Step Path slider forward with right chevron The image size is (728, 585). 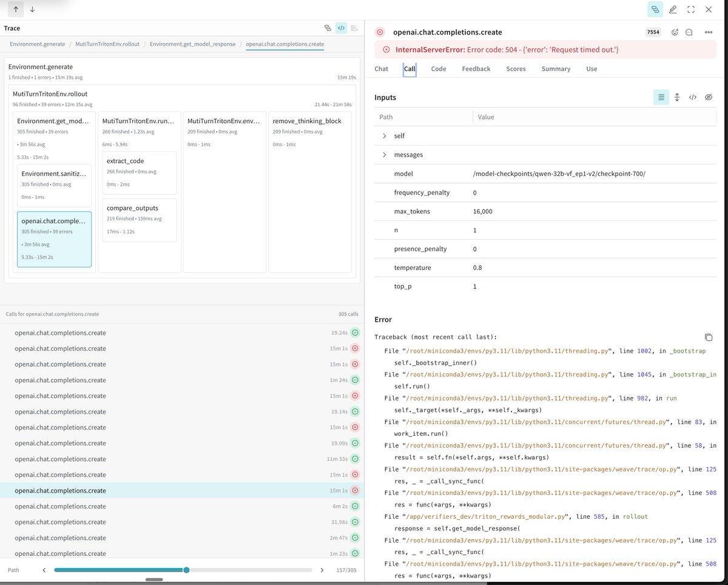click(322, 570)
